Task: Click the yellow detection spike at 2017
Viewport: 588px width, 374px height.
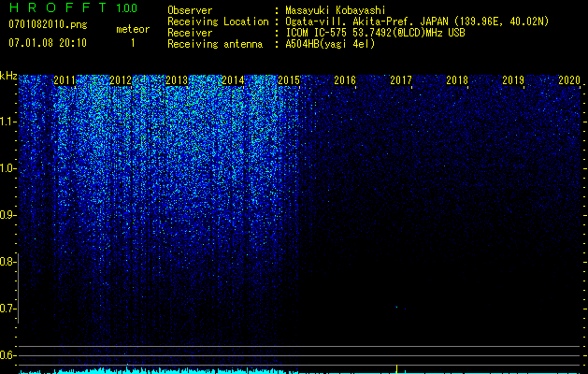Action: (x=396, y=368)
